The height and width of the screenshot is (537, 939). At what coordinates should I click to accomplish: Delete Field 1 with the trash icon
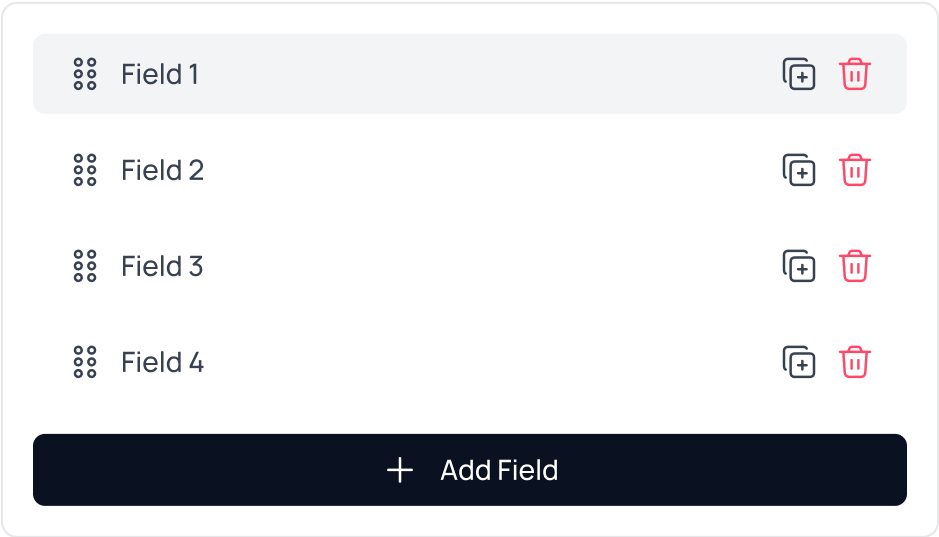[855, 74]
